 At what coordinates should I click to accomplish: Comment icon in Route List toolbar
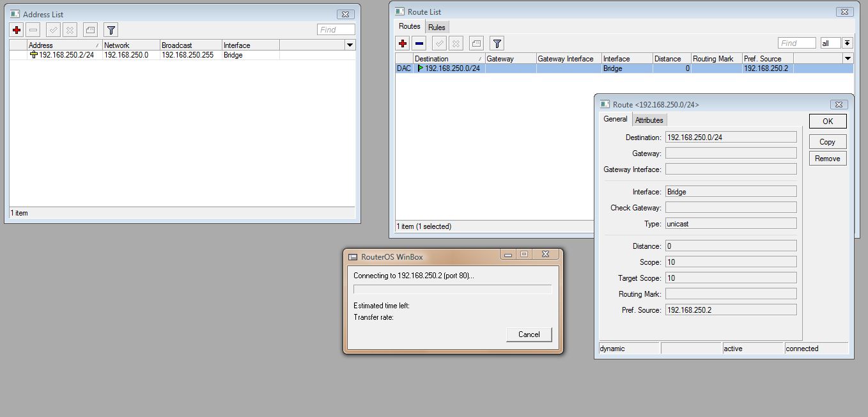point(476,43)
